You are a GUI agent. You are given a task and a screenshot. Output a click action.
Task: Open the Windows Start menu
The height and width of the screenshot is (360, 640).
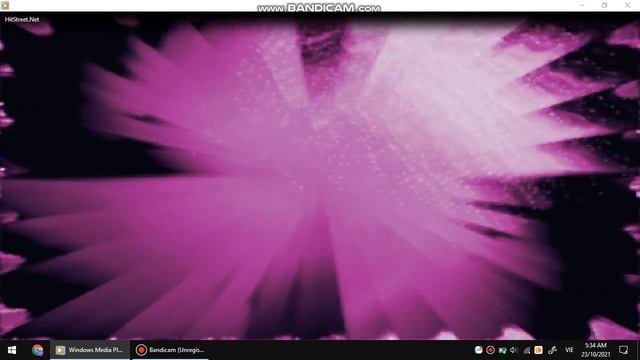click(12, 350)
